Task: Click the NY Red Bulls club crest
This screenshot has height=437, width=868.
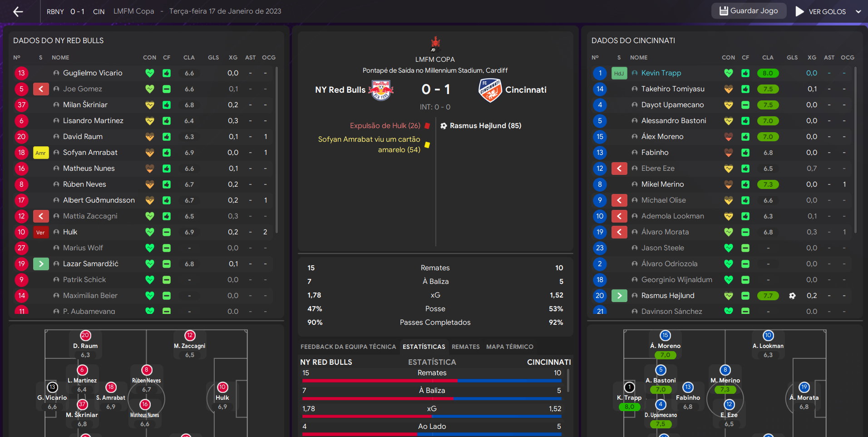Action: click(x=381, y=90)
